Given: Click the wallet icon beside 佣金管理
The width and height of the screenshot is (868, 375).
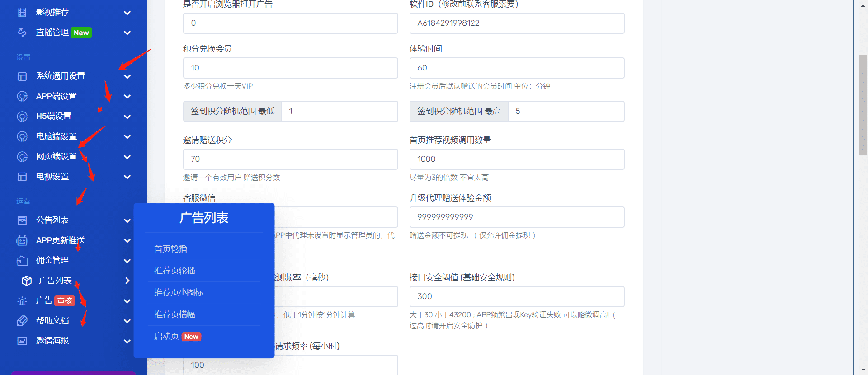Looking at the screenshot, I should 22,261.
